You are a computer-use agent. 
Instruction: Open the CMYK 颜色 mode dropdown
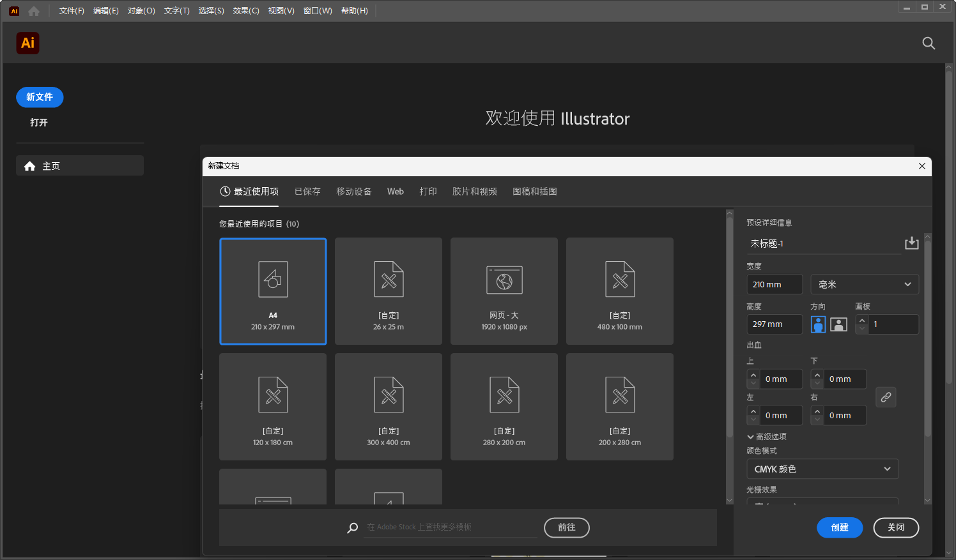pos(822,469)
